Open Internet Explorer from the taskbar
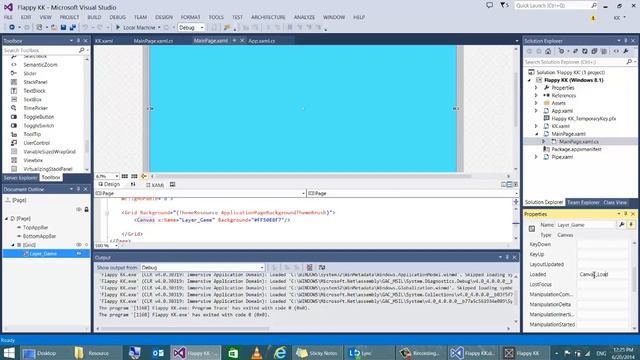 pyautogui.click(x=280, y=353)
